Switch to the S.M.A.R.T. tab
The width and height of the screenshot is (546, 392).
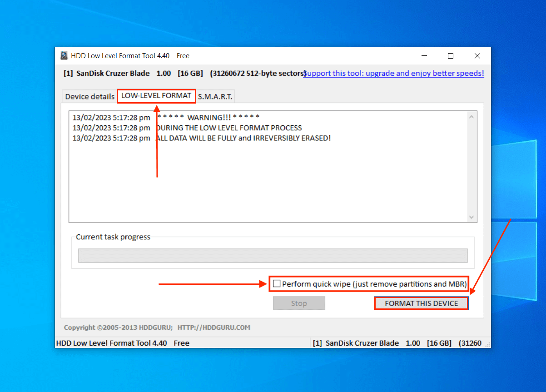215,96
